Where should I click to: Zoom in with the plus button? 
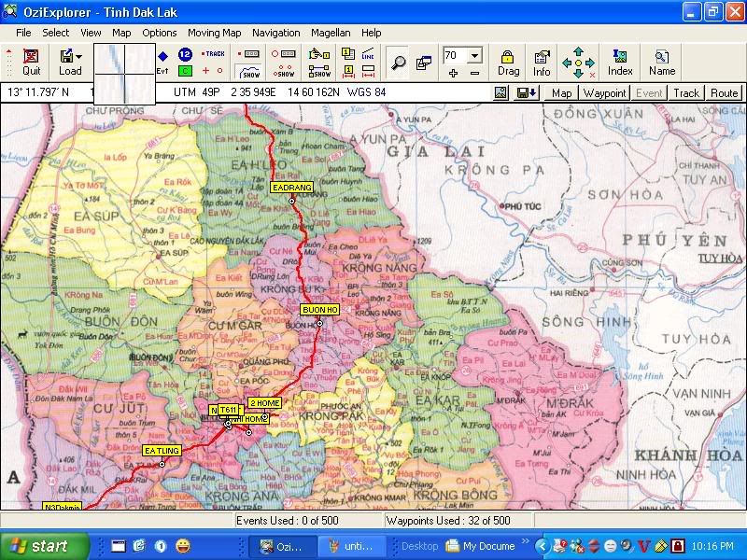click(x=453, y=73)
